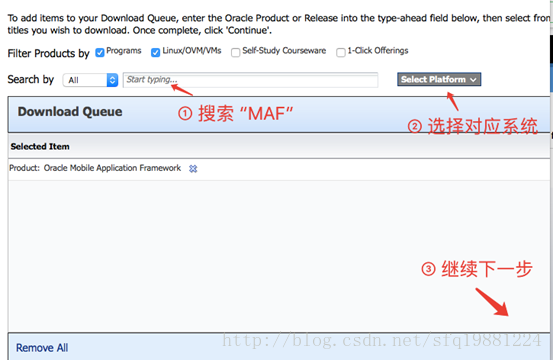Click the Start typing search field
553x360 pixels.
250,80
